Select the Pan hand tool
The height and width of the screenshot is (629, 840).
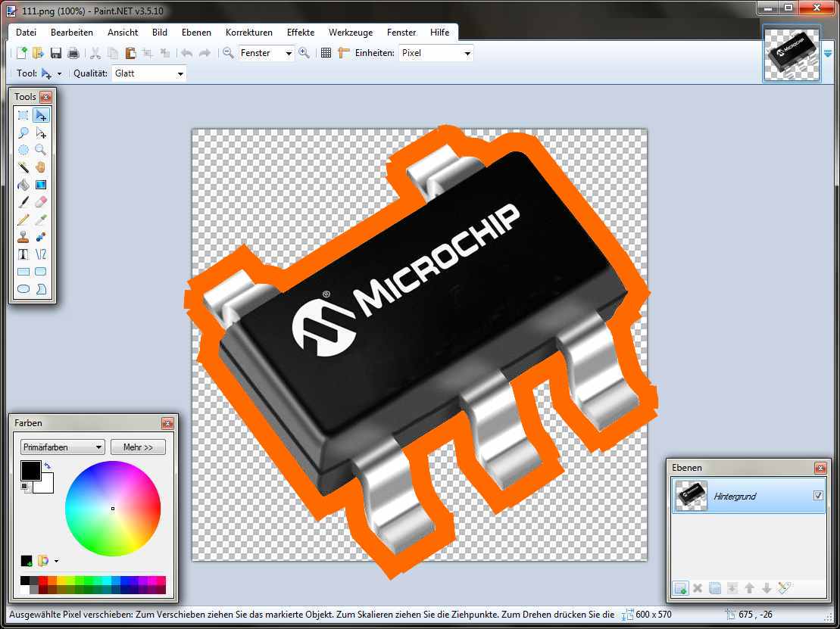(x=41, y=167)
